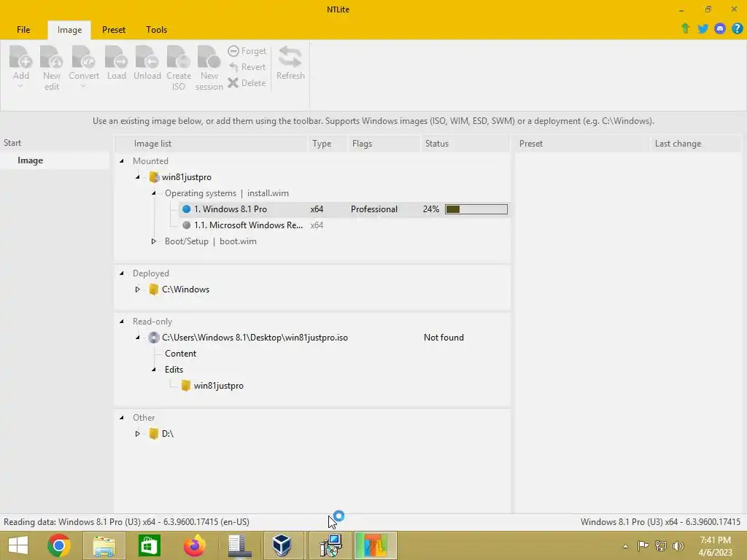Switch to the Image tab
747x560 pixels.
(69, 29)
